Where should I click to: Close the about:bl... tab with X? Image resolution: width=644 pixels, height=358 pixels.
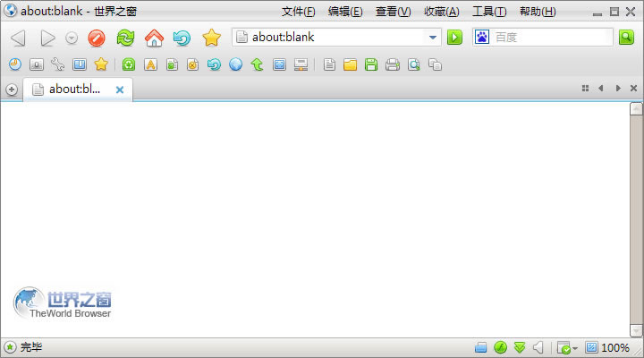[x=120, y=89]
